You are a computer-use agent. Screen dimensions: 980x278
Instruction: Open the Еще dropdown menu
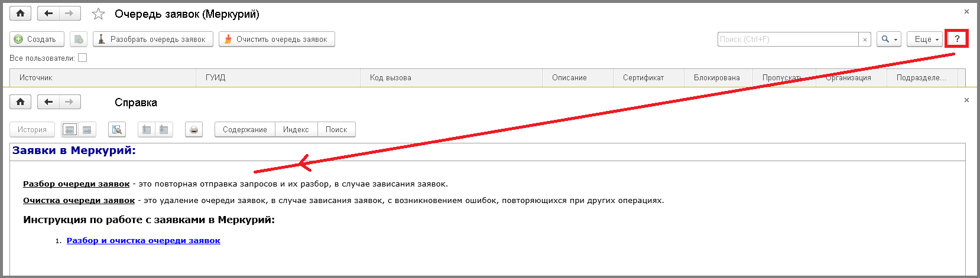tap(924, 39)
